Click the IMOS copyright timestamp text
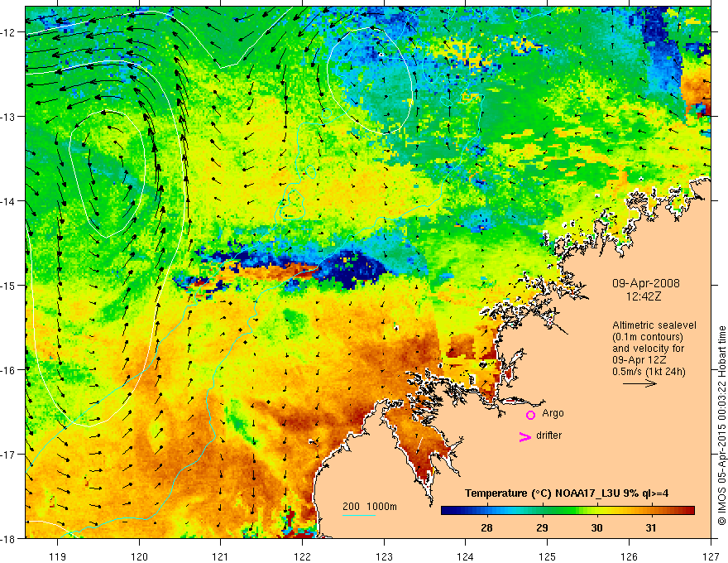The width and height of the screenshot is (728, 563). [721, 426]
